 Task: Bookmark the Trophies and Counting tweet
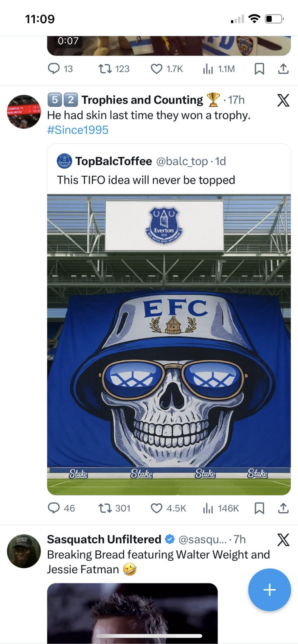259,508
